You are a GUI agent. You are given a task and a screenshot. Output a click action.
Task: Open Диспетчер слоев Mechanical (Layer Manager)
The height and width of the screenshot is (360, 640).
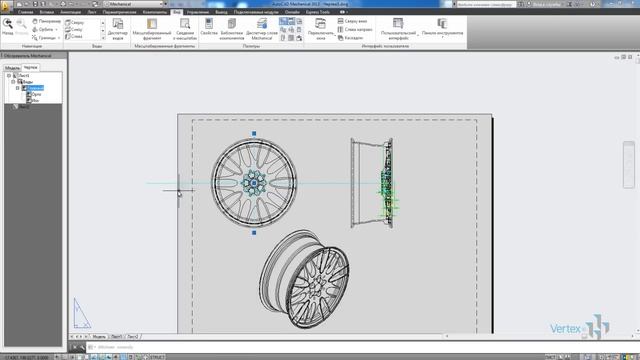click(262, 29)
